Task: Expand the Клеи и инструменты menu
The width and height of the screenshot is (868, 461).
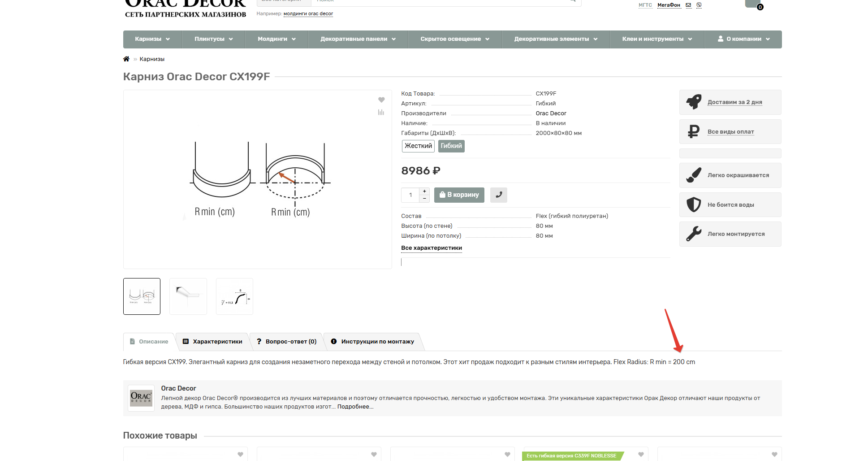Action: pyautogui.click(x=657, y=39)
